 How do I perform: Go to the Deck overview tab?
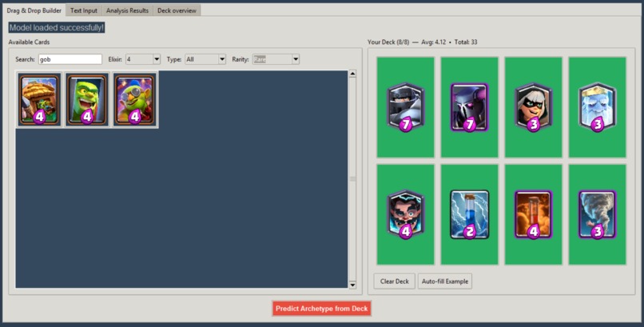[x=177, y=10]
